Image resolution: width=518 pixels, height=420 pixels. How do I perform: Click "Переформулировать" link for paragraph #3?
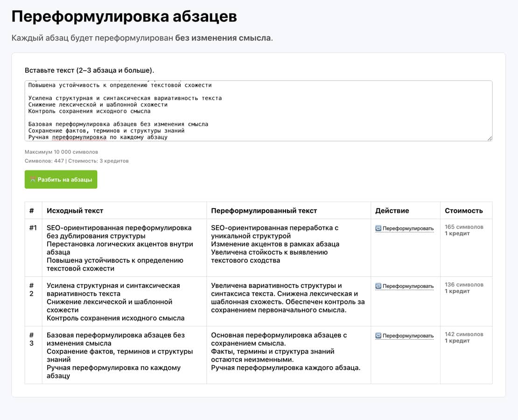tap(408, 336)
